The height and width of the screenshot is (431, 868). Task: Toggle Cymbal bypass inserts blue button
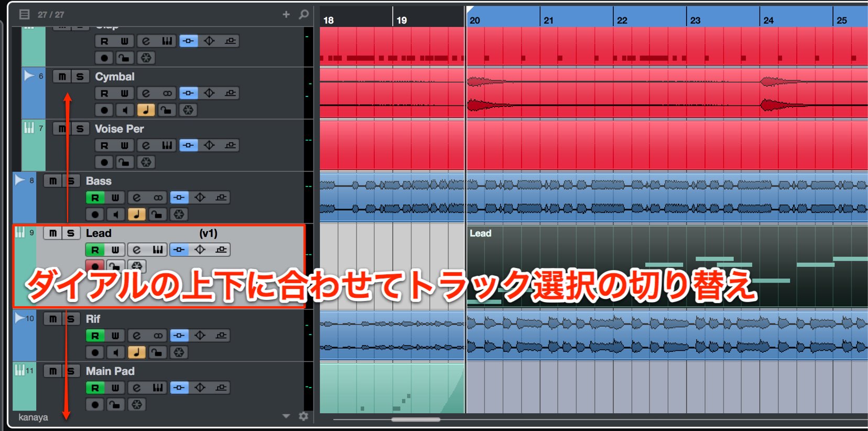pos(189,93)
